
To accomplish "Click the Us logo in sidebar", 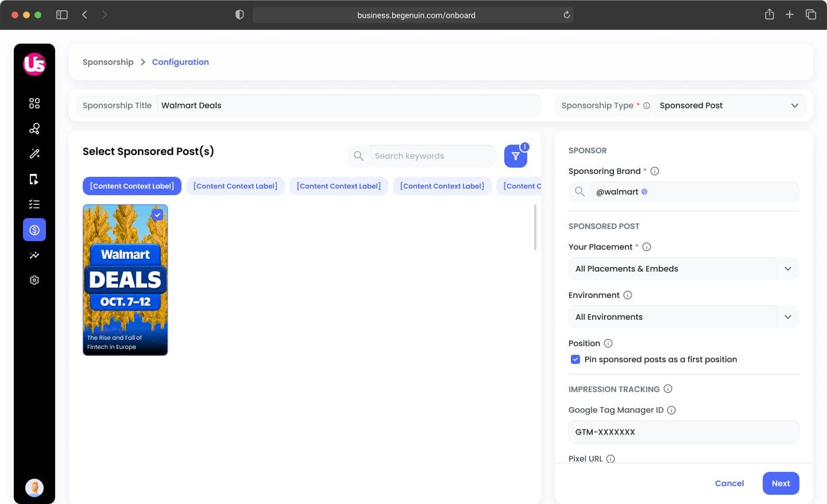I will [x=34, y=64].
